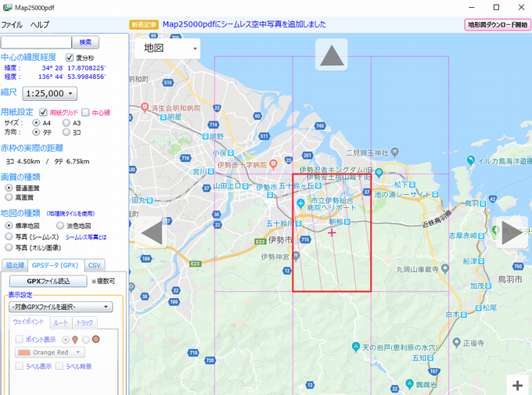Click the 明野 station icon
The height and width of the screenshot is (395, 532).
click(205, 136)
